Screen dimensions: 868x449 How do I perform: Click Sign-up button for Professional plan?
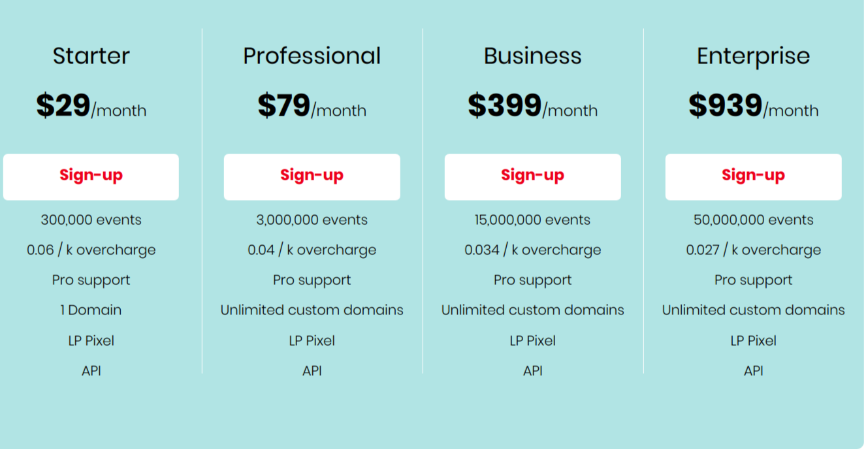(312, 176)
